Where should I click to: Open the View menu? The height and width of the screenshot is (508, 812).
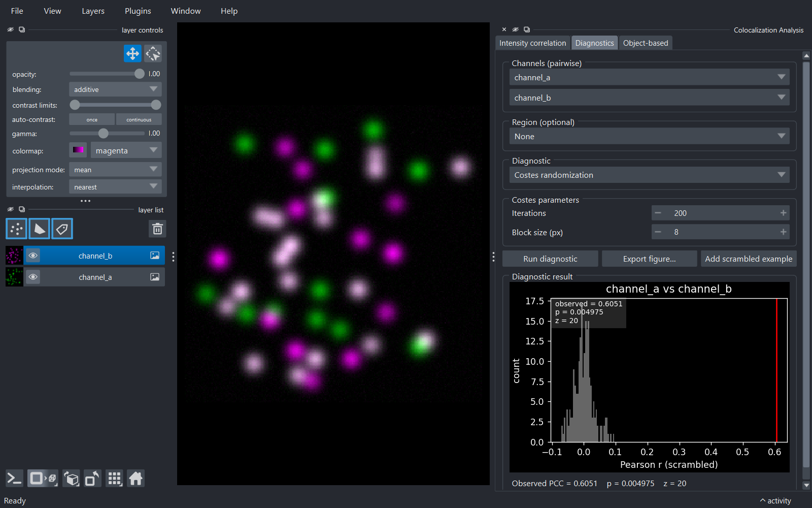[52, 11]
